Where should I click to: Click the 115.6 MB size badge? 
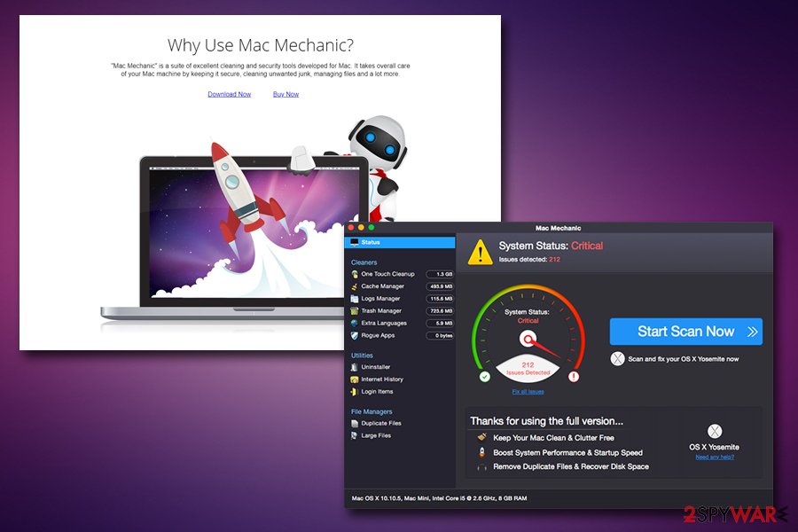[440, 298]
